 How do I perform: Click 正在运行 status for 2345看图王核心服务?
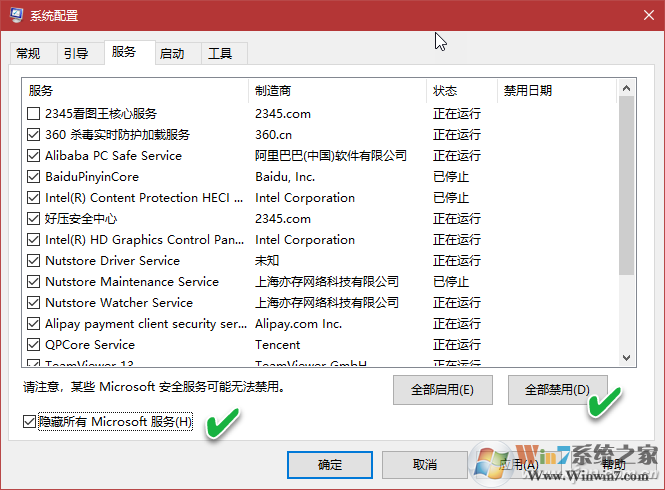click(457, 114)
